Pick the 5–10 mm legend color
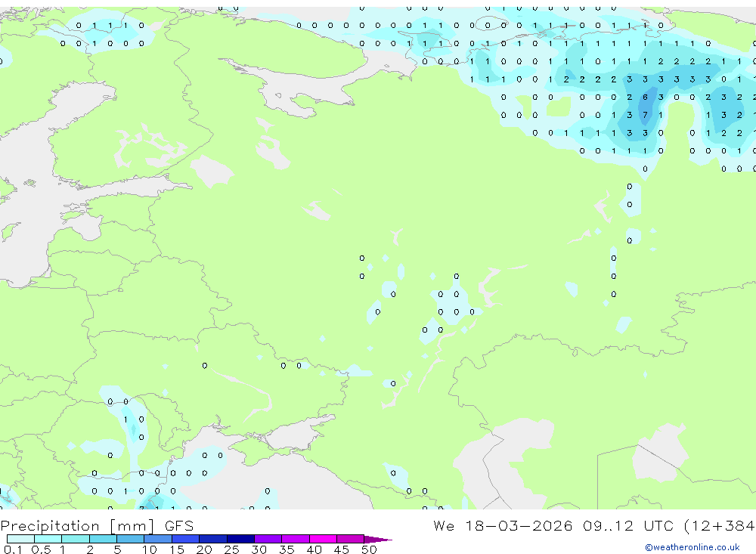Screen dimensions: 756x554 point(131,539)
